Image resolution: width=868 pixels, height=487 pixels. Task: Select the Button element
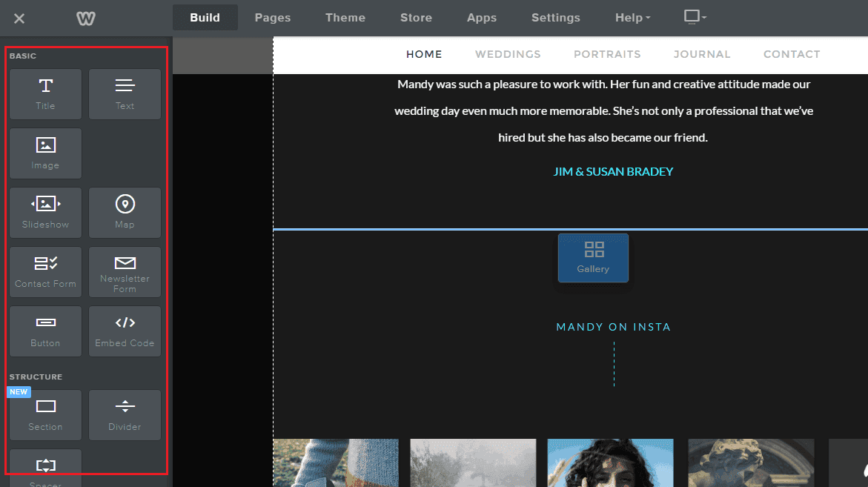click(x=45, y=331)
